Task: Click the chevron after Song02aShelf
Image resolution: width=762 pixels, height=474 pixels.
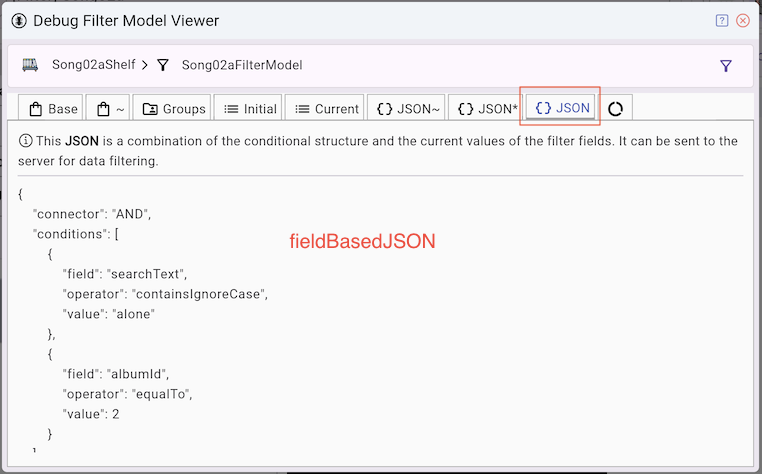Action: 145,65
